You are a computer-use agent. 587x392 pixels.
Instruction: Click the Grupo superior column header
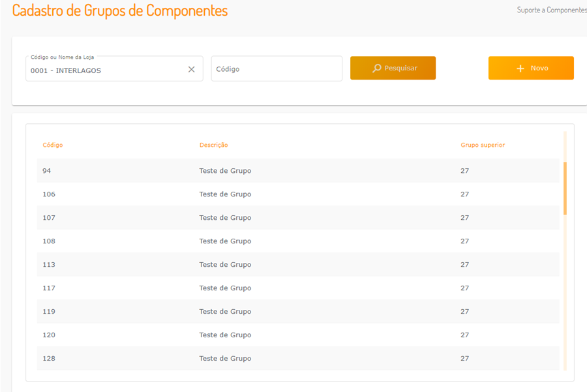[483, 145]
